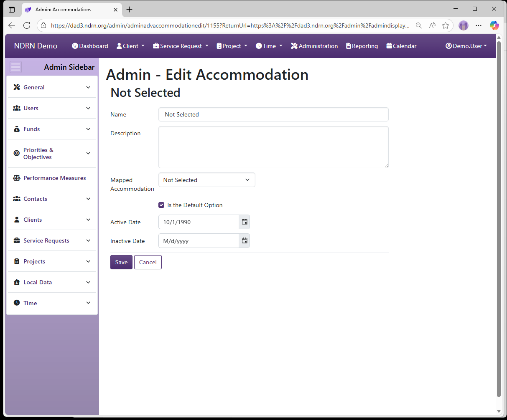Click the Save button

tap(121, 262)
